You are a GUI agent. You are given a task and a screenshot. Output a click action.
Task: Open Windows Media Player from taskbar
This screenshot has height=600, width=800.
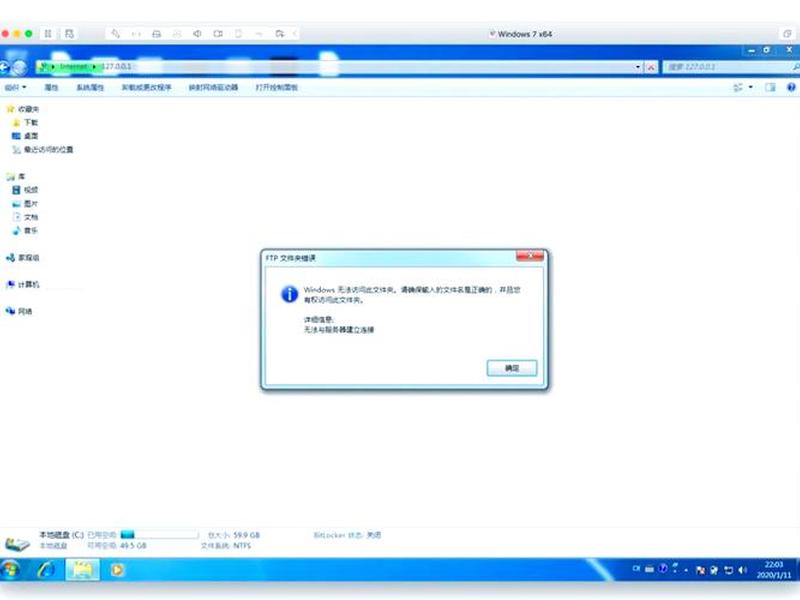[117, 570]
